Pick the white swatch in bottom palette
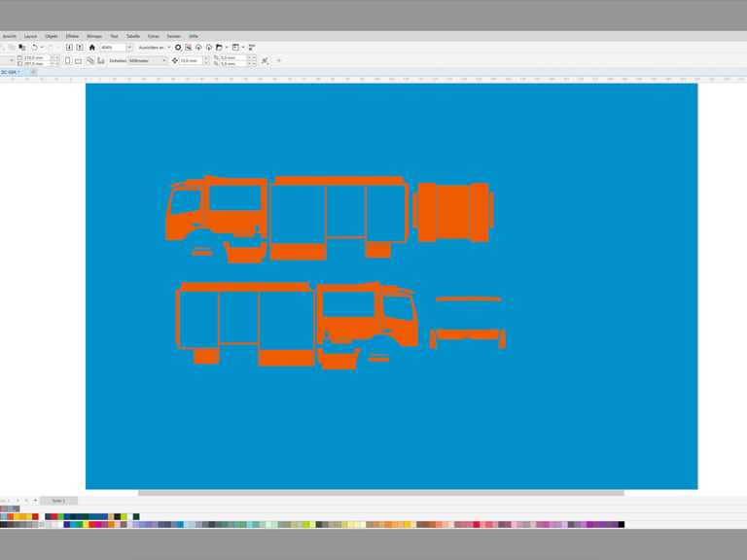The height and width of the screenshot is (560, 747). point(60,525)
